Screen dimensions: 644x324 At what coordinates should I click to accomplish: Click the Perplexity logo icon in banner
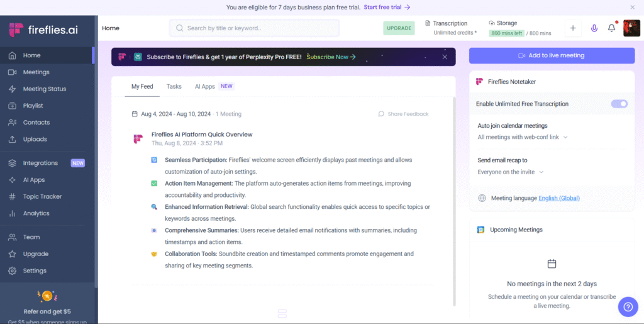coord(138,57)
